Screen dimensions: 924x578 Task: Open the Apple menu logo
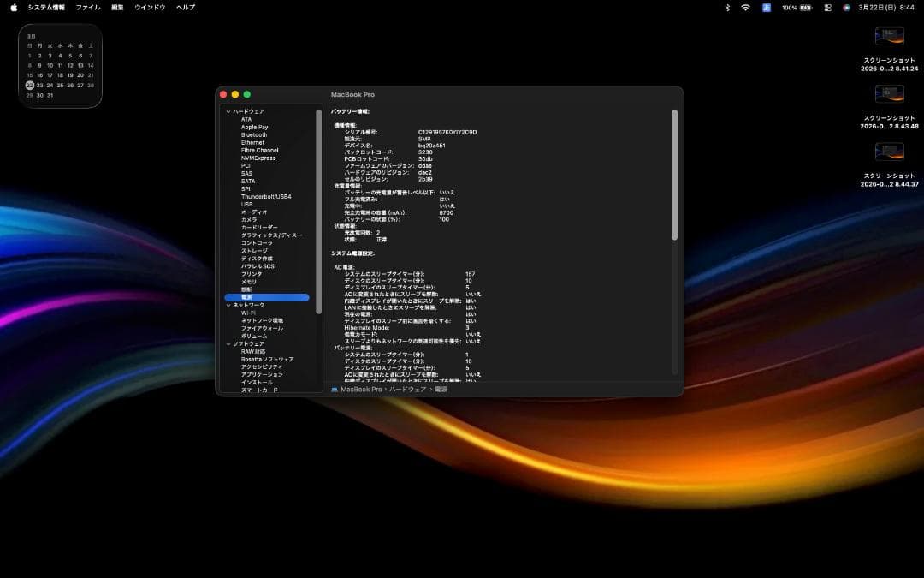point(14,7)
